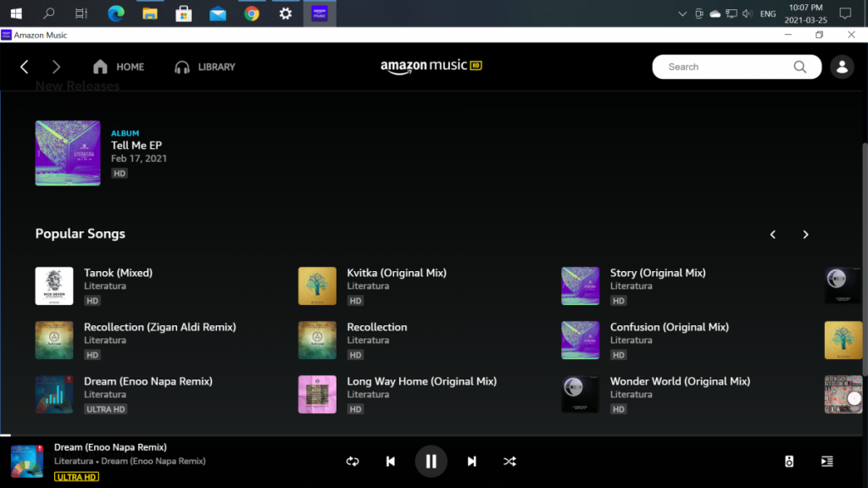Click the now playing title Dream (Enoo Napa Remix)
The image size is (868, 488).
pyautogui.click(x=110, y=447)
